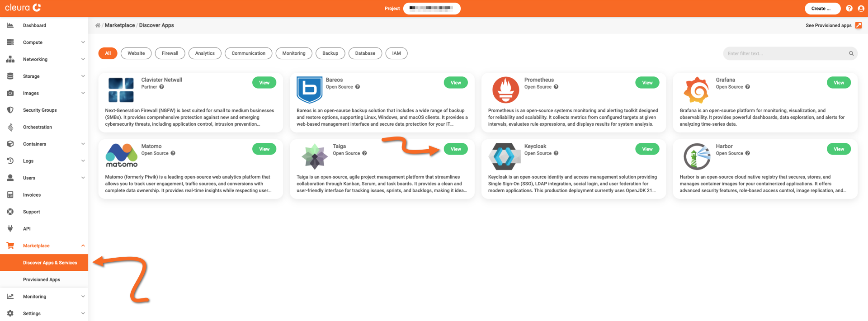The height and width of the screenshot is (321, 868).
Task: Select the All category filter
Action: coord(108,53)
